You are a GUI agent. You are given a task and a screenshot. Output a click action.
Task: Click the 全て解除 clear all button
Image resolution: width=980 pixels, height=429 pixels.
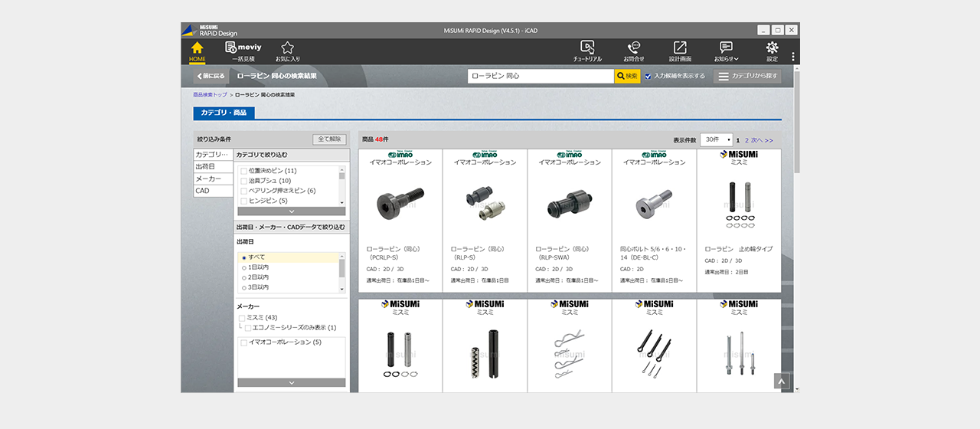(x=329, y=139)
